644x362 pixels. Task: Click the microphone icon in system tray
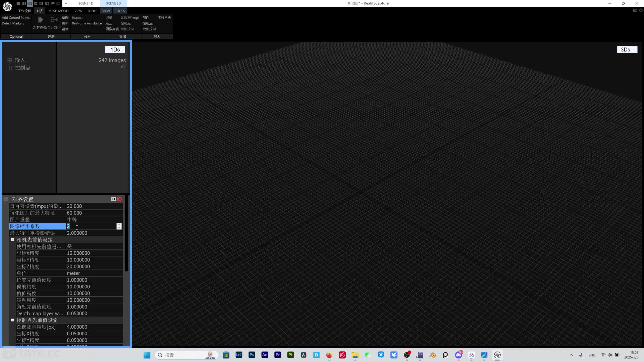(x=581, y=355)
